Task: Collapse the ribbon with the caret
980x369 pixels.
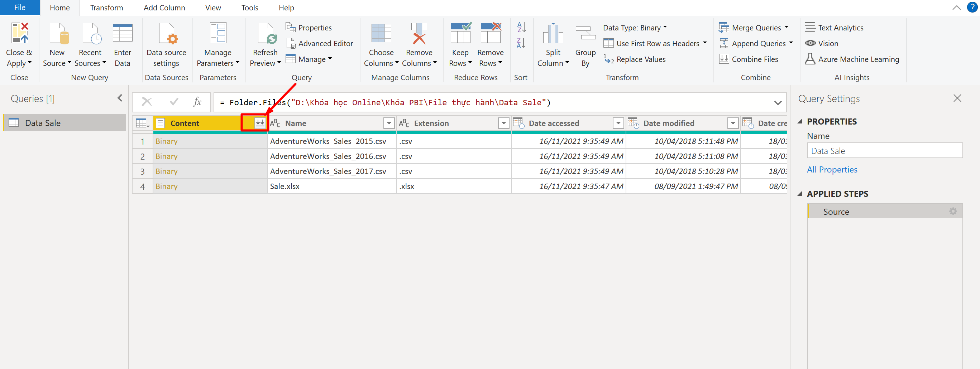Action: point(956,8)
